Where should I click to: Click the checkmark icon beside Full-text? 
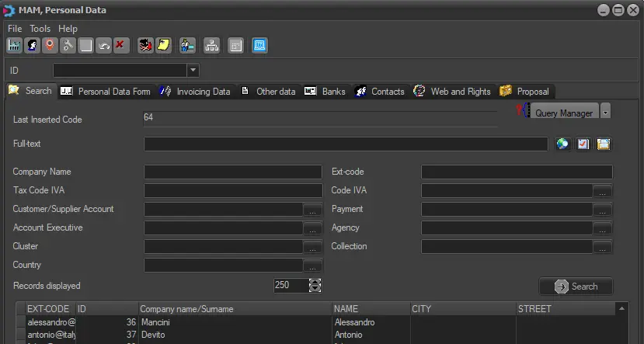click(583, 144)
